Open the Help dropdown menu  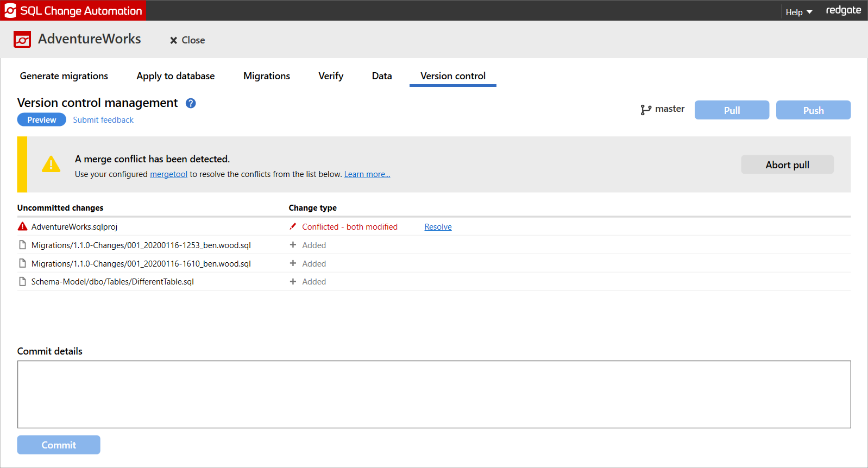point(798,12)
